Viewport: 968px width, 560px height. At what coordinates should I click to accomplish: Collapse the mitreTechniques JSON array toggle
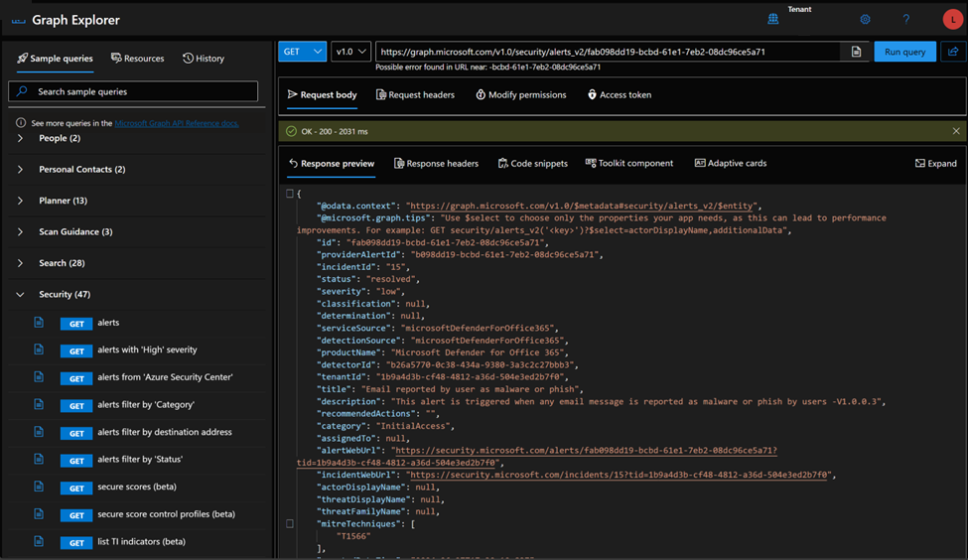click(290, 523)
